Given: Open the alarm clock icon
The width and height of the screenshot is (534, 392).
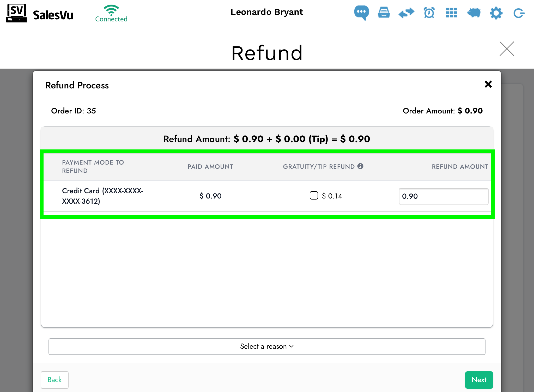Looking at the screenshot, I should pyautogui.click(x=429, y=13).
